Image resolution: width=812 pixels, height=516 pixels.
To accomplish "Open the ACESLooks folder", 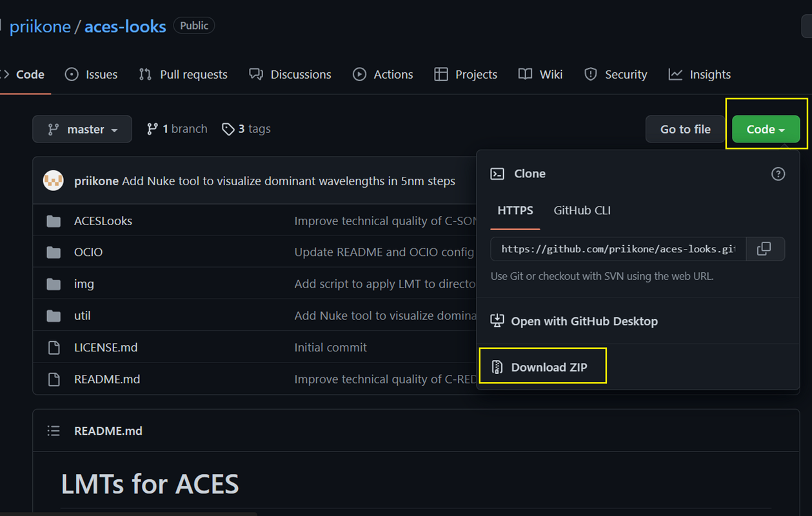I will point(103,221).
